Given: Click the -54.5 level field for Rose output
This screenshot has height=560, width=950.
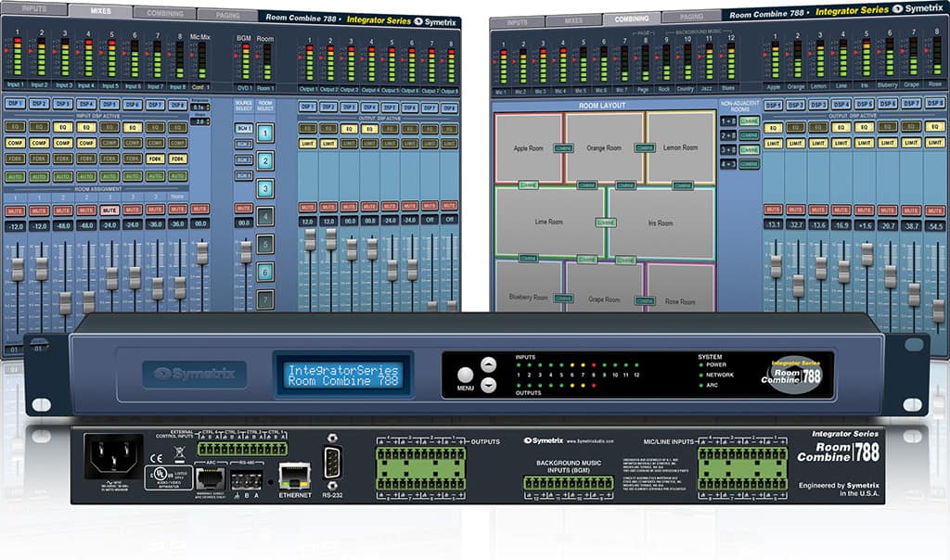Looking at the screenshot, I should 935,226.
